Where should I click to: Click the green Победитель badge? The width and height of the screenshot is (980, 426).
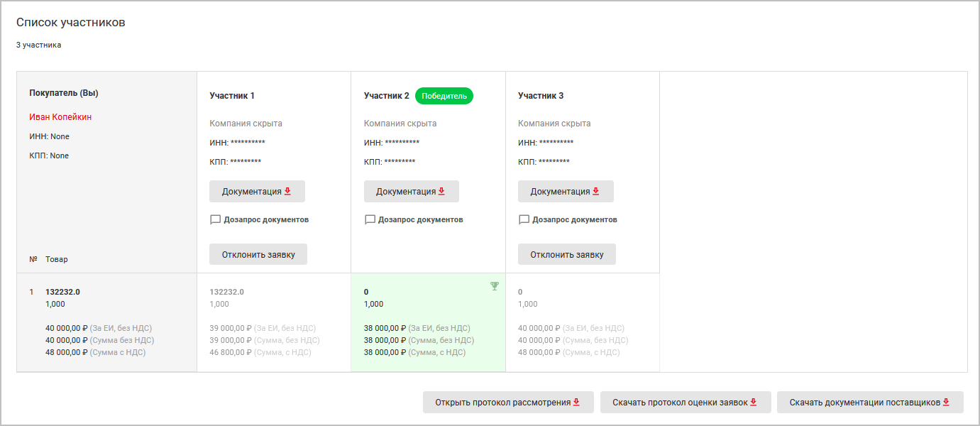pos(444,95)
